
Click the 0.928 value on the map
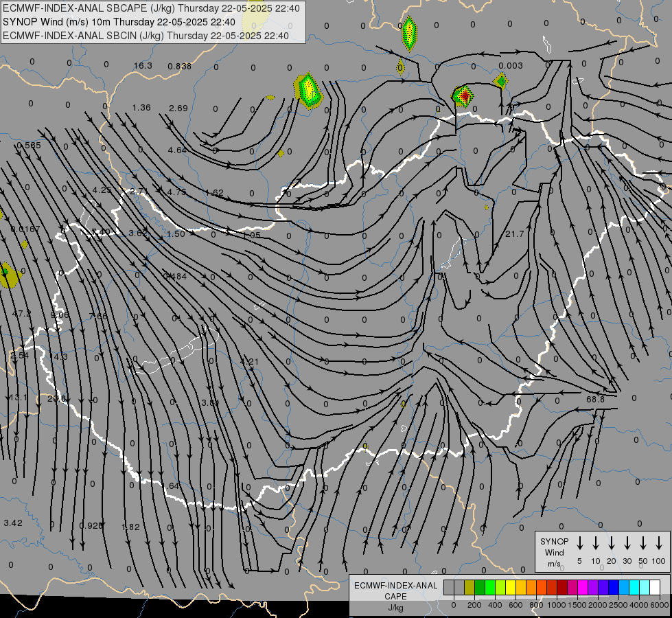pyautogui.click(x=91, y=525)
